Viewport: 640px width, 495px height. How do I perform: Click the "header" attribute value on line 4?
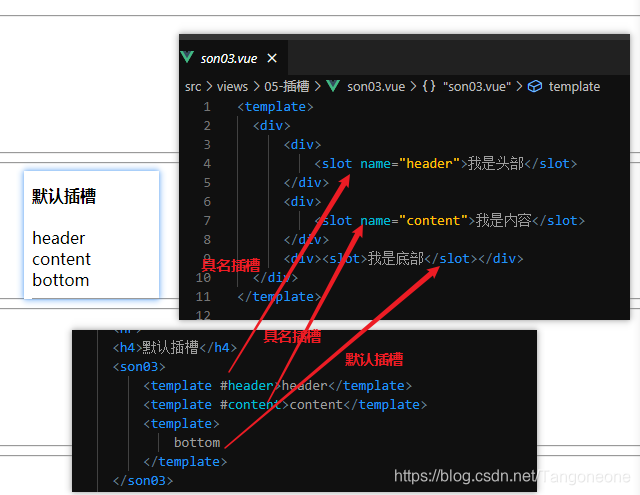coord(429,164)
